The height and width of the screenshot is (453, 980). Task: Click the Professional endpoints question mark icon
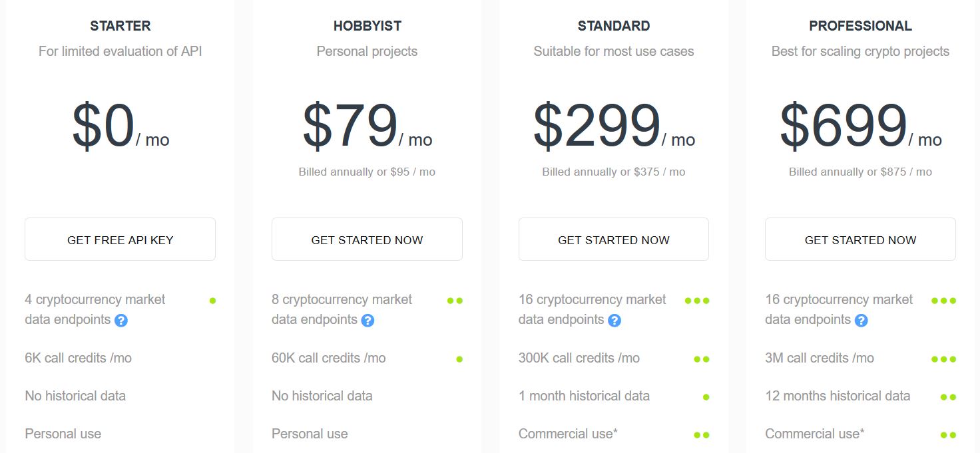pos(861,320)
